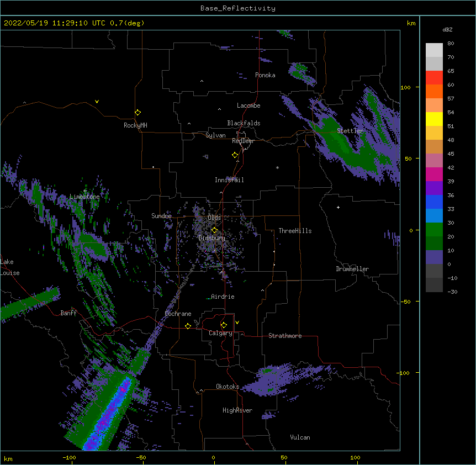Click the Limestone label
This screenshot has width=476, height=465.
point(84,197)
